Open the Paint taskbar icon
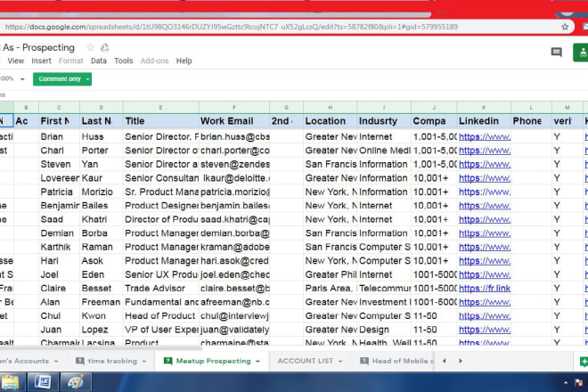Viewport: 588px width, 392px height. click(76, 382)
